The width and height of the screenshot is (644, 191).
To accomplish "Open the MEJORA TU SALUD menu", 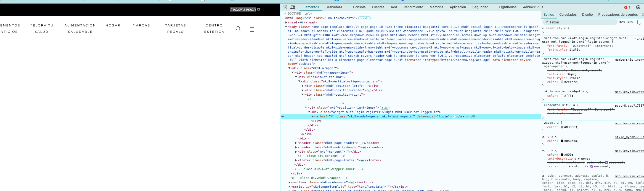I will pyautogui.click(x=41, y=28).
